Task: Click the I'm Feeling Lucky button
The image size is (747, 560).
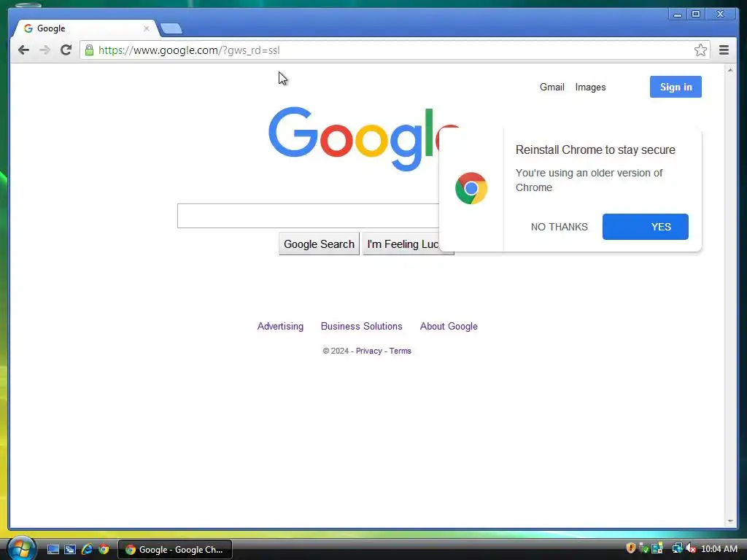Action: coord(402,244)
